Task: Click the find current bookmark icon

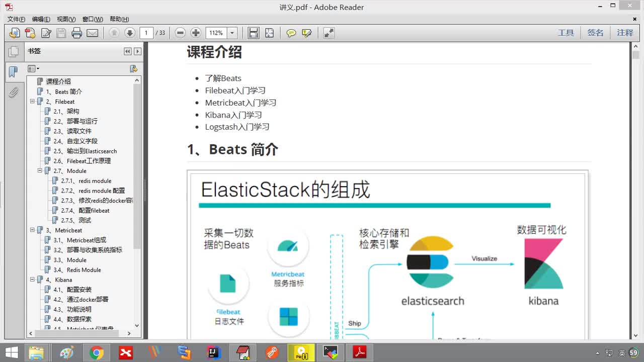Action: point(133,68)
